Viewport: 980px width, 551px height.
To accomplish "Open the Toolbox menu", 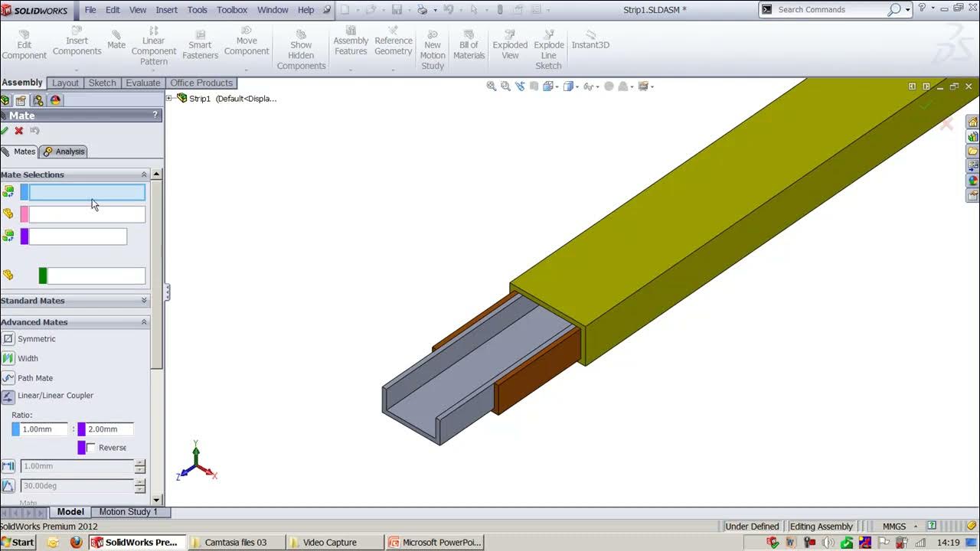I will 232,10.
